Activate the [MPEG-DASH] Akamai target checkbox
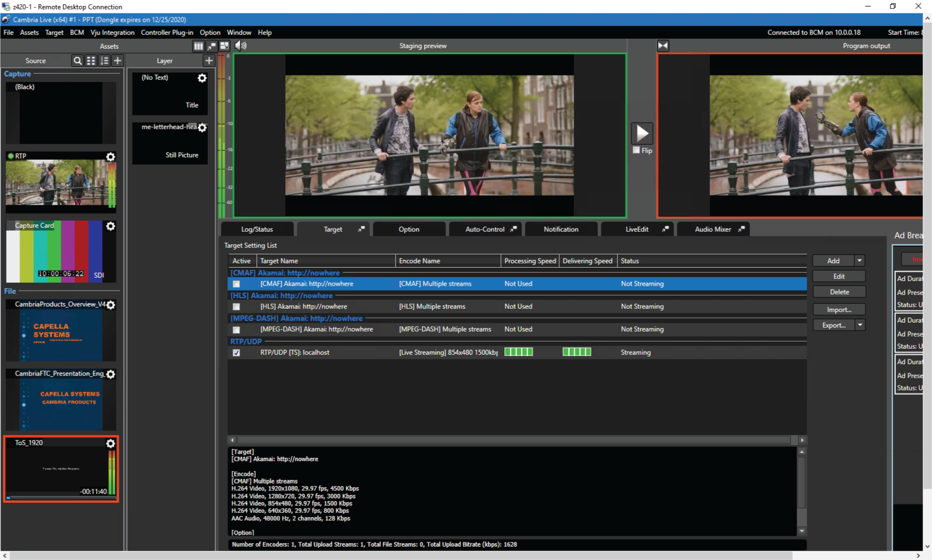 [x=236, y=330]
